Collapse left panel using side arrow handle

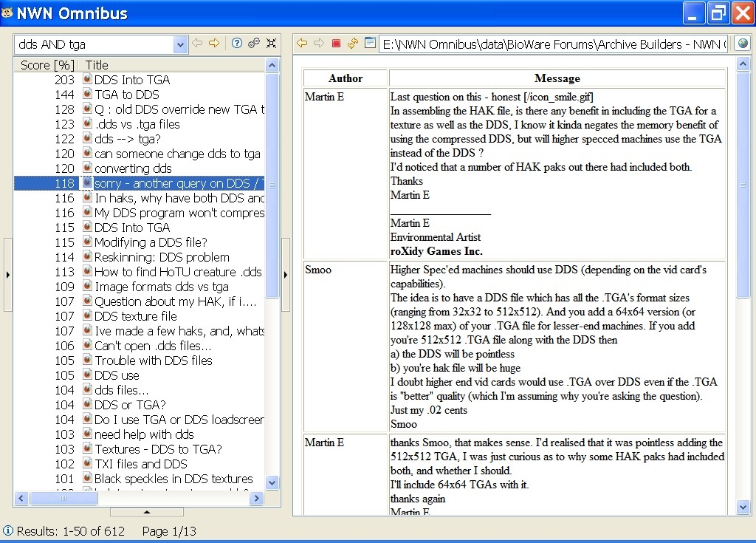8,275
